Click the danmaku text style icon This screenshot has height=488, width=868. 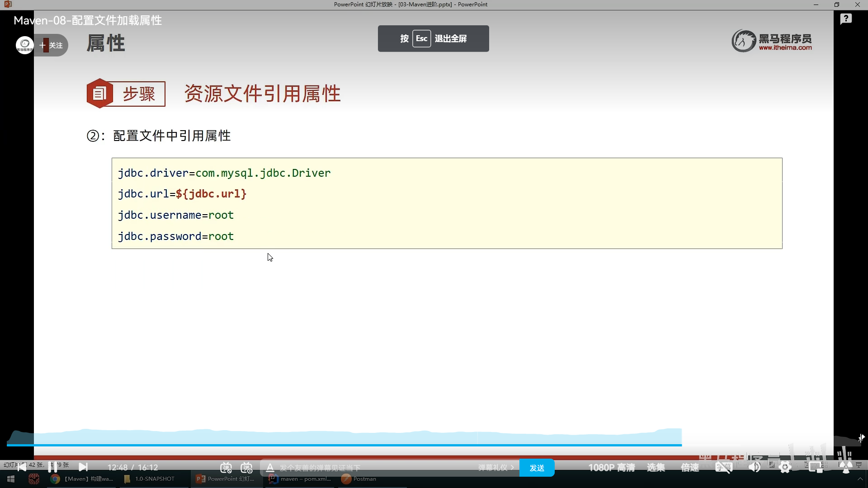tap(270, 468)
